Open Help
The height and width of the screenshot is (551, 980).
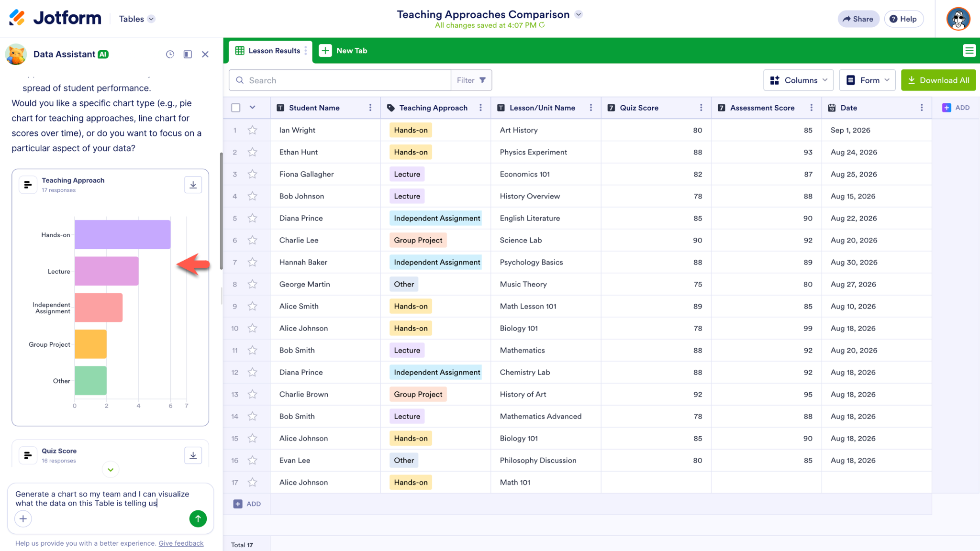coord(903,19)
